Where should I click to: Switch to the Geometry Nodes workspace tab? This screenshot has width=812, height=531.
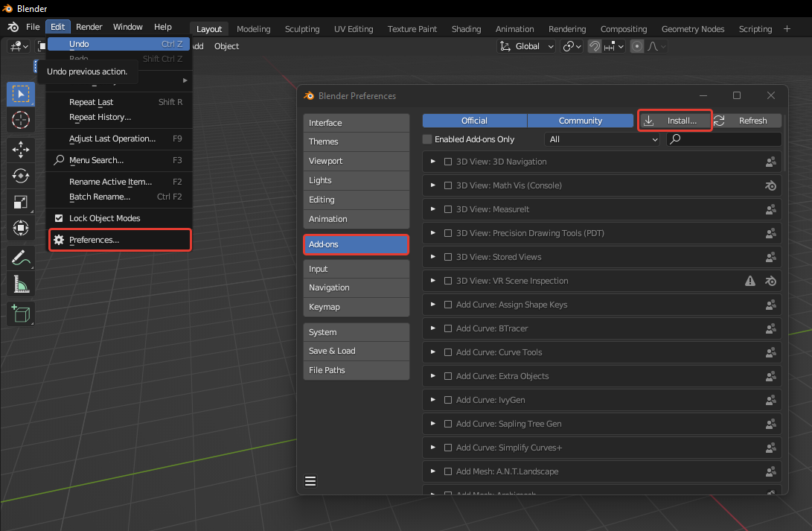click(692, 29)
